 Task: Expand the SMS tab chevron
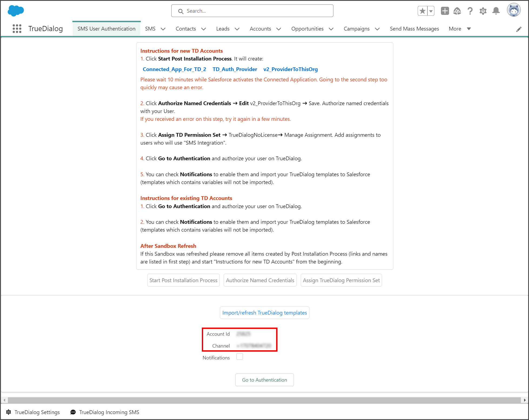click(x=163, y=29)
